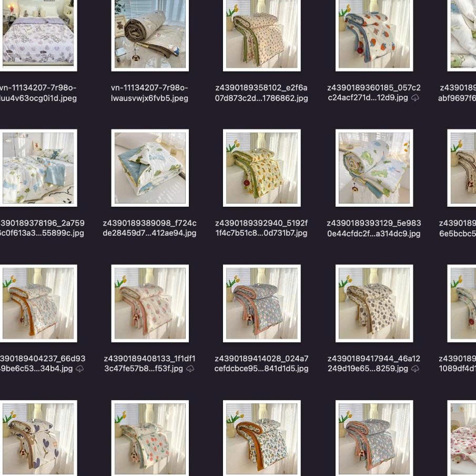Select thumbnail of z4390189417944_46a12 image
This screenshot has height=476, width=476.
point(374,303)
